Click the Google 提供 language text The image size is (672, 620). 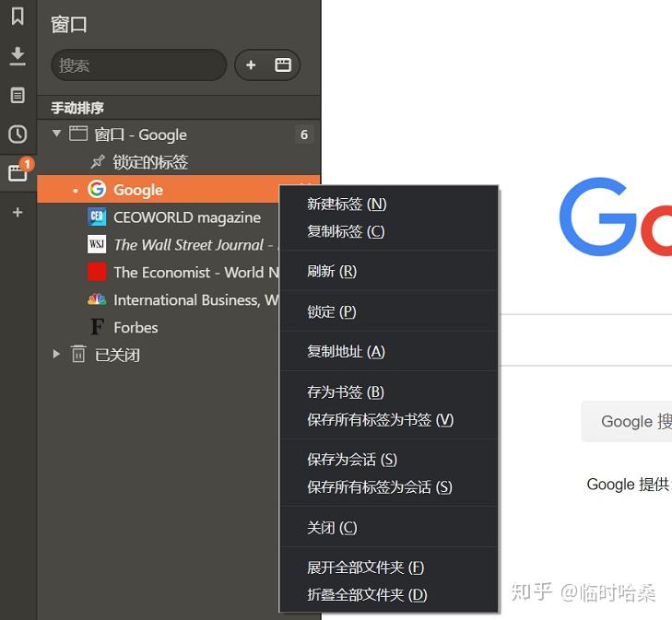pos(628,485)
